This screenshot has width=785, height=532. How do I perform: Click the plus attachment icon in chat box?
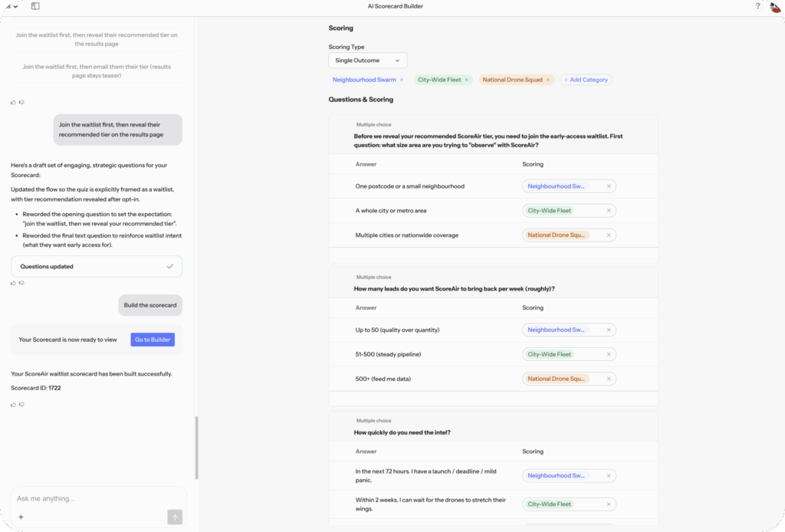click(x=21, y=517)
